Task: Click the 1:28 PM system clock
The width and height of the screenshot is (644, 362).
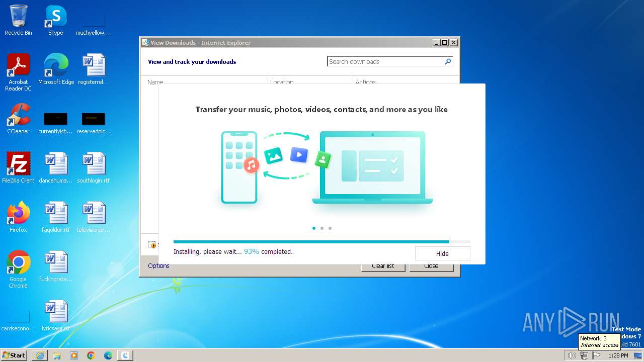Action: [618, 355]
